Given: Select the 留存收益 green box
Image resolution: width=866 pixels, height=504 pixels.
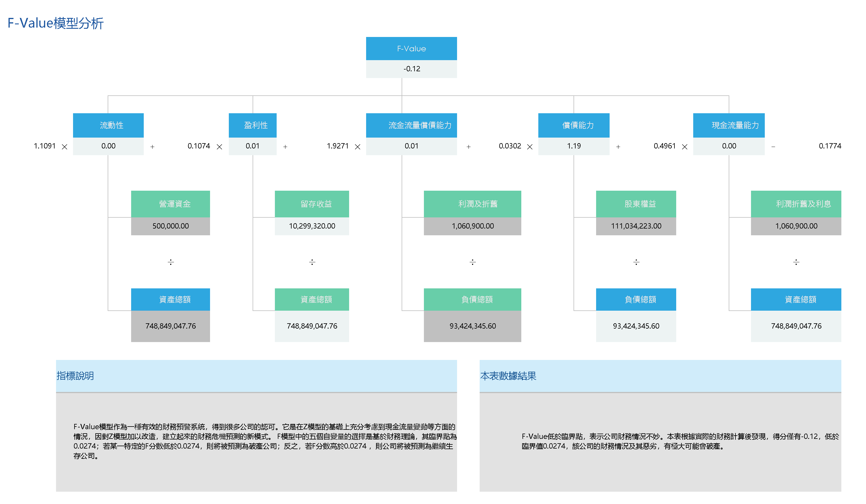Looking at the screenshot, I should click(x=312, y=204).
